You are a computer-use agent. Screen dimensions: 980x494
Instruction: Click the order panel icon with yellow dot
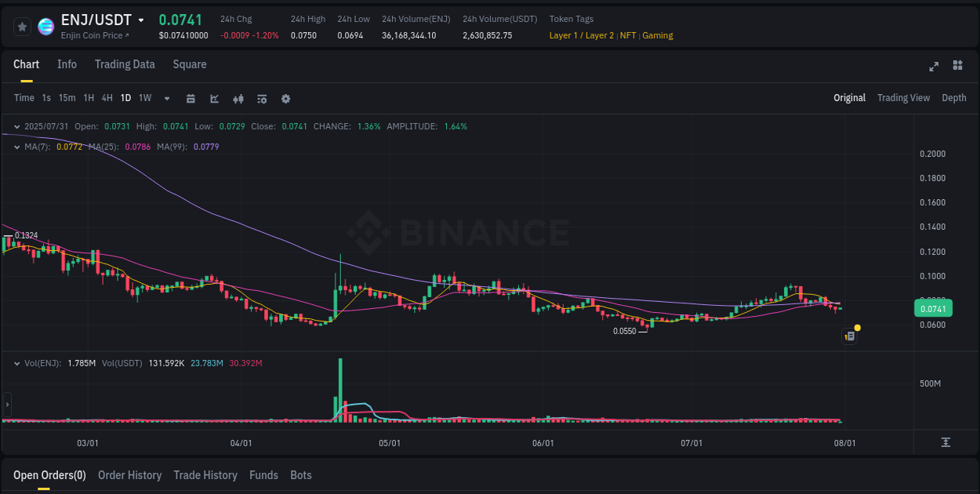click(849, 335)
